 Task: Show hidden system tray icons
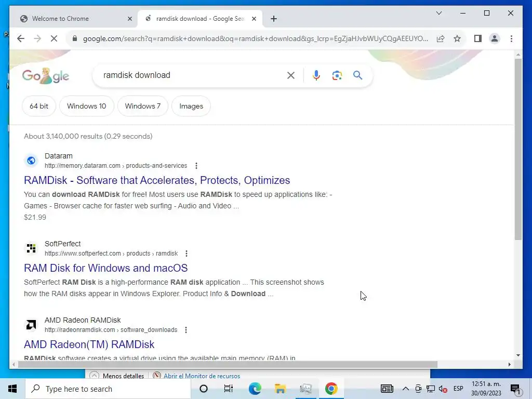tap(405, 389)
